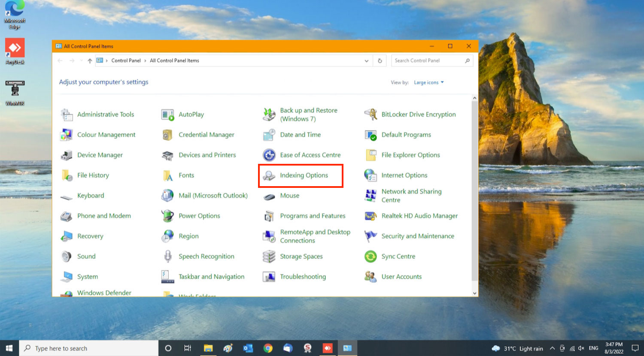Open Google Chrome from the taskbar

click(x=268, y=348)
